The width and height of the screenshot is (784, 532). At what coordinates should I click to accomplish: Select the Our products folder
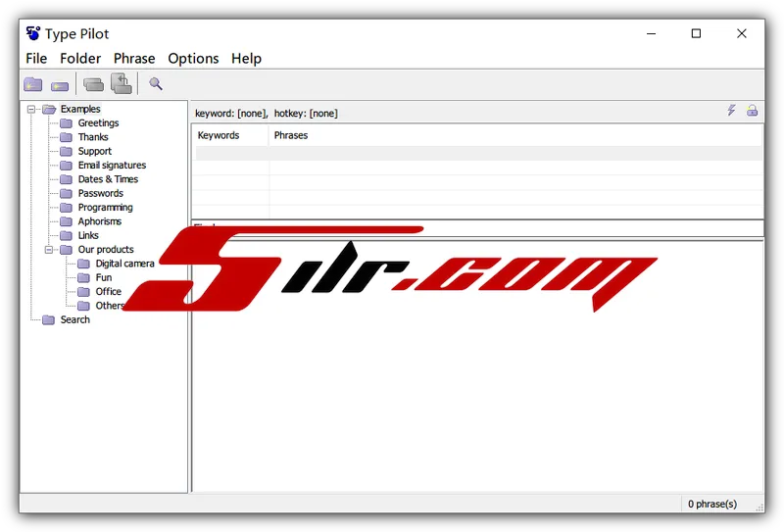click(106, 249)
